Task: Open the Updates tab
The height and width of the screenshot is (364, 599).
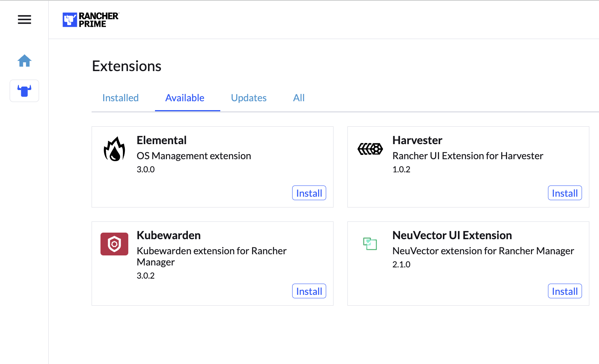Action: (x=248, y=98)
